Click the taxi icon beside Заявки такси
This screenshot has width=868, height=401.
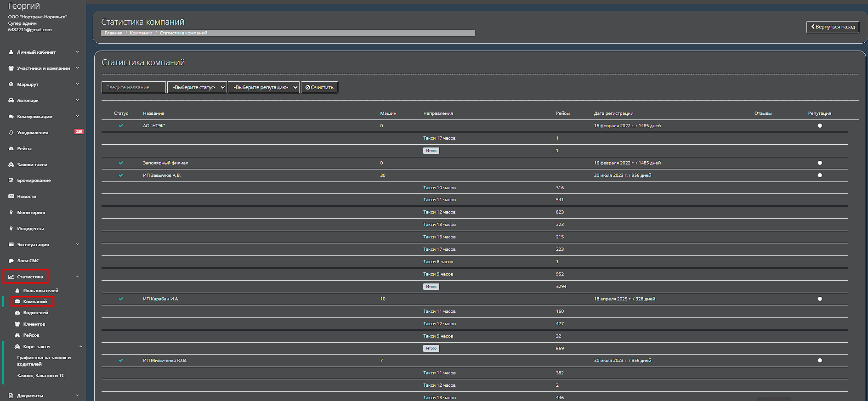click(x=11, y=165)
